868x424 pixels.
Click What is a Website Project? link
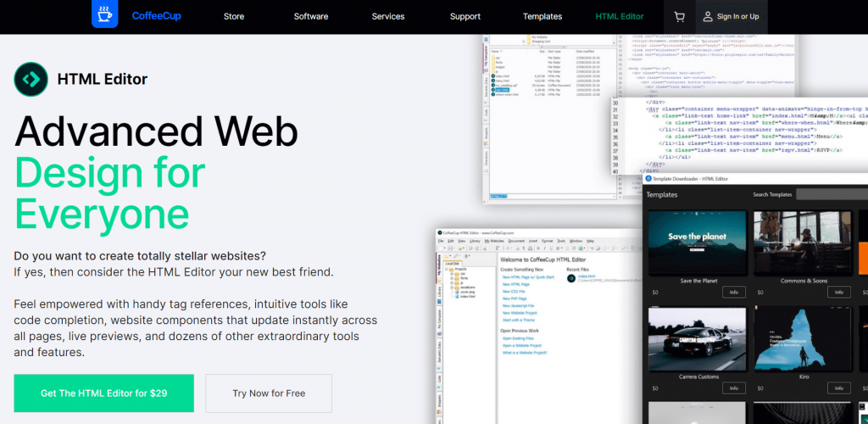[x=525, y=353]
